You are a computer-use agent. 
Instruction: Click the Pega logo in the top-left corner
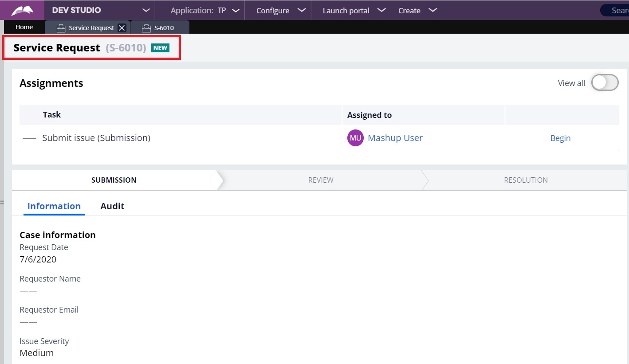[22, 9]
